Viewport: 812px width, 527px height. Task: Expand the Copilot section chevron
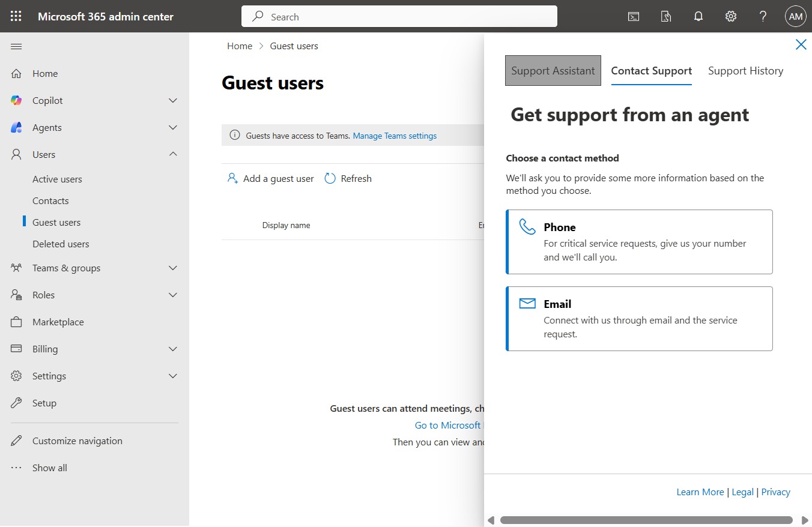click(x=173, y=100)
